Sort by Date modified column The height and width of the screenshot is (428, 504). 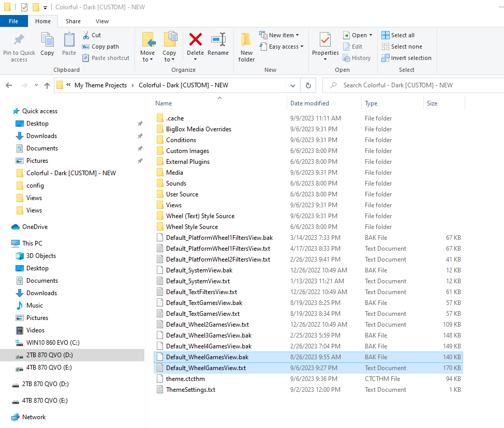click(309, 103)
